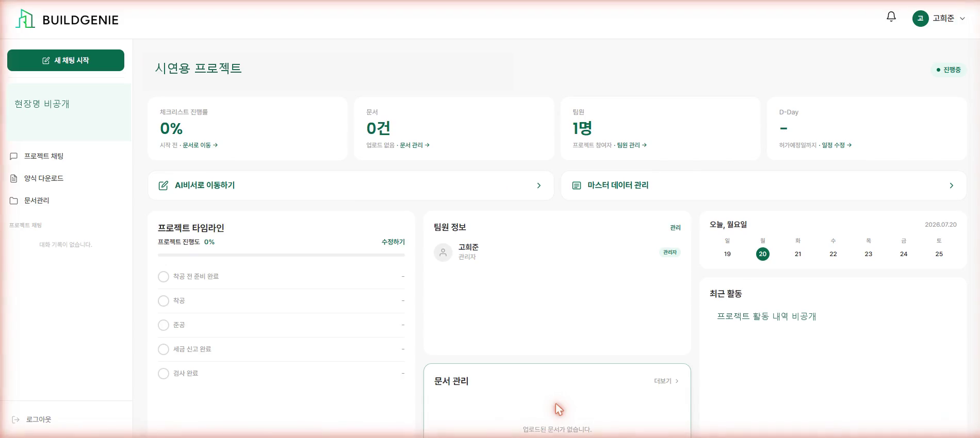Click the 현장명 비공개 sidebar card
Viewport: 980px width, 438px height.
click(69, 112)
